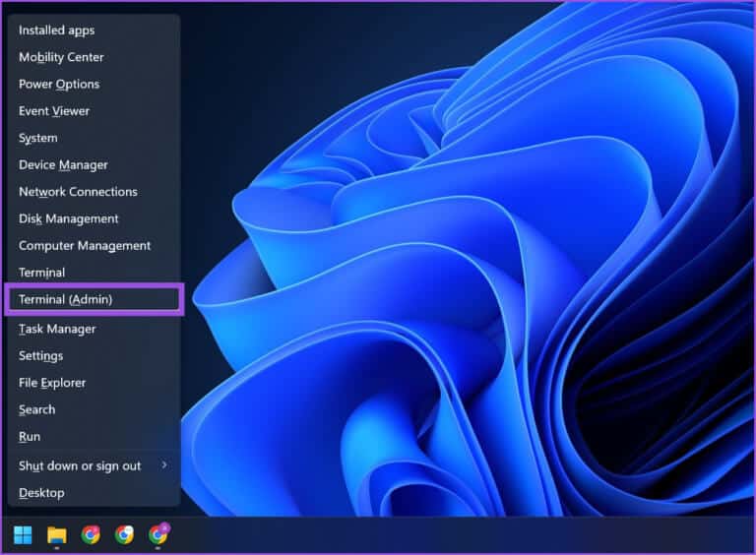Select Shut down or sign out
This screenshot has height=555, width=756.
(94, 465)
